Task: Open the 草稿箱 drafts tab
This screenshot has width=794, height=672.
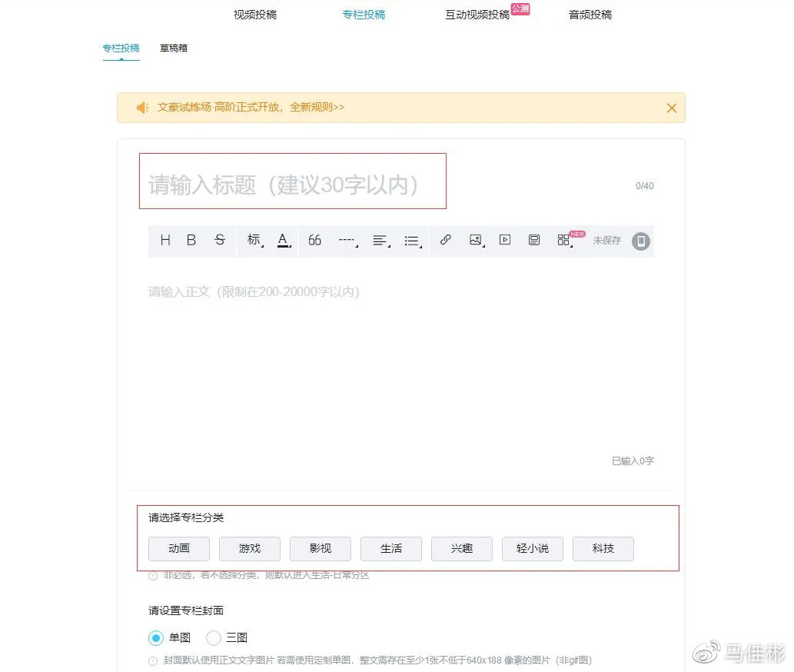Action: 173,48
